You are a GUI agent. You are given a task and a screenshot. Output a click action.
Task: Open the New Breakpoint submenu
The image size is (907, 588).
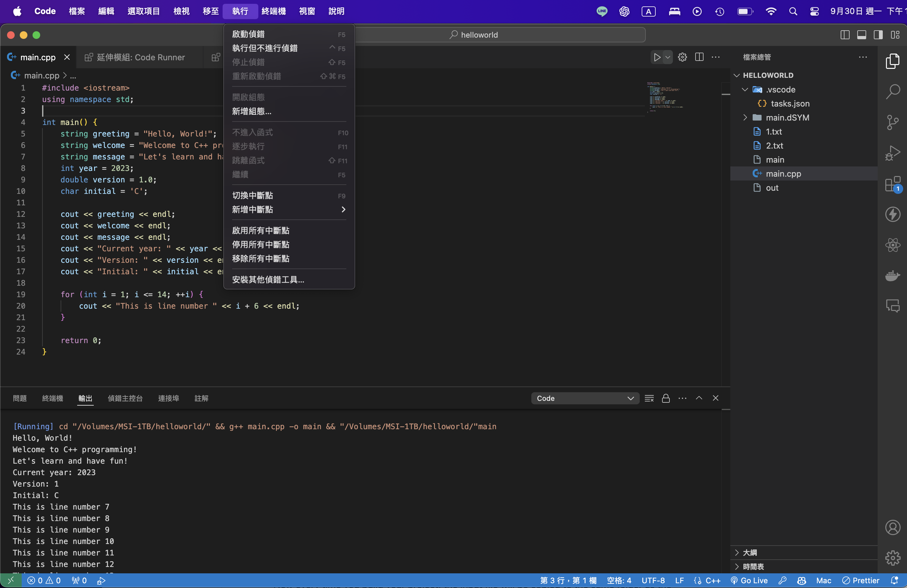coord(289,209)
